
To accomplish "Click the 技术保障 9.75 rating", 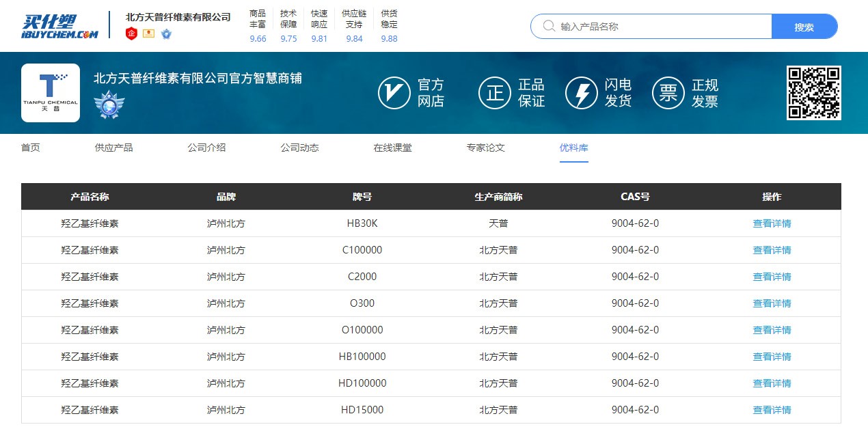I will pos(288,26).
